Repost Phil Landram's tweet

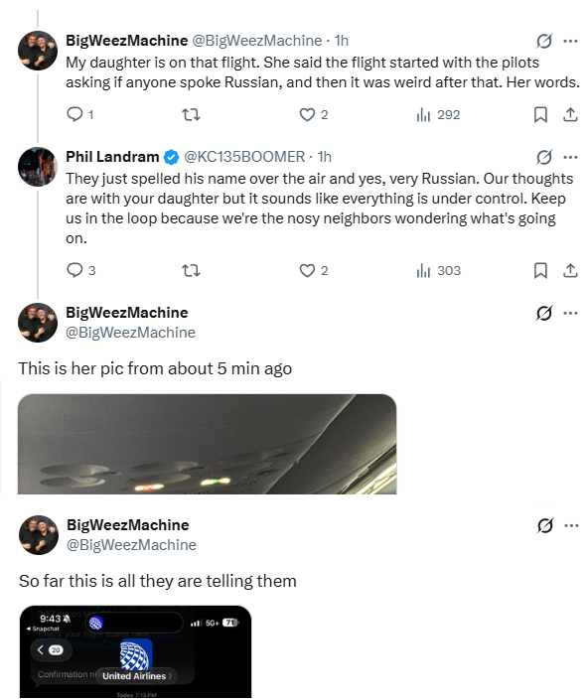191,270
